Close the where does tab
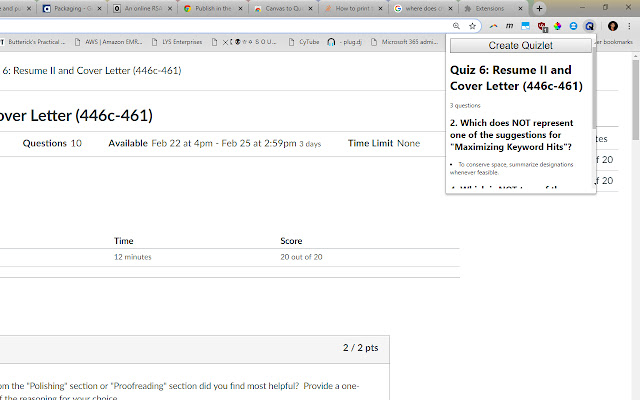 (450, 9)
